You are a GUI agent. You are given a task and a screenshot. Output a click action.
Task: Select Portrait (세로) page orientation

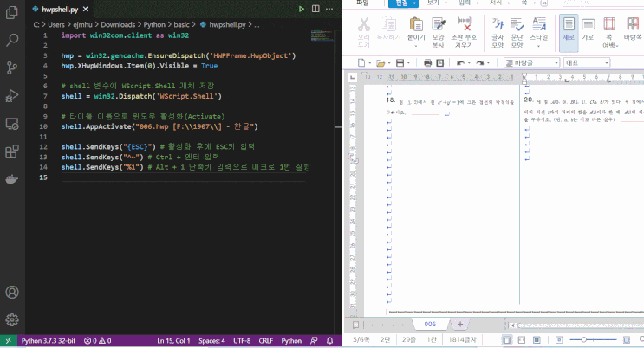click(x=569, y=32)
